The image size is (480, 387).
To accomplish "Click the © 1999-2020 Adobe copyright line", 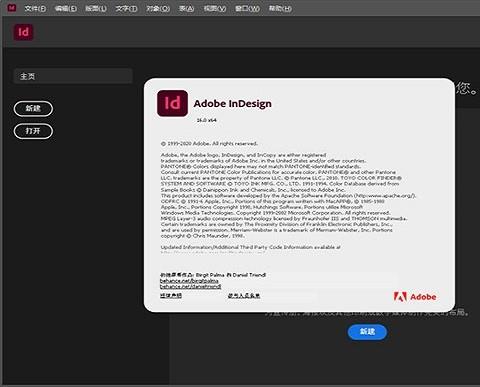I will click(x=209, y=144).
